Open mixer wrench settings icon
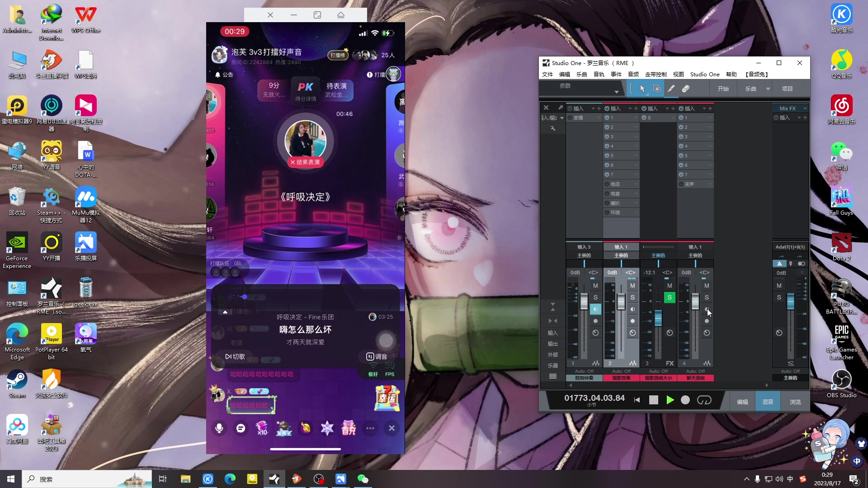868x488 pixels. pyautogui.click(x=552, y=129)
